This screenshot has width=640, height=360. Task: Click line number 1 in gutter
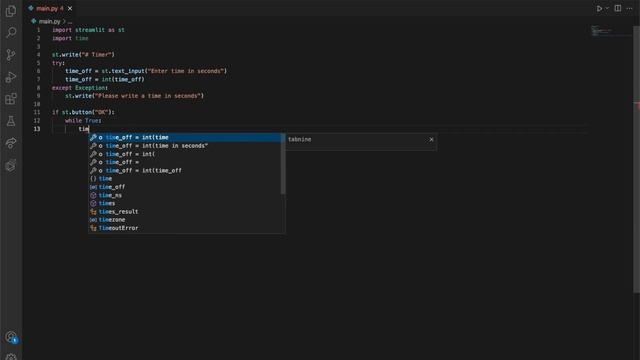point(38,30)
